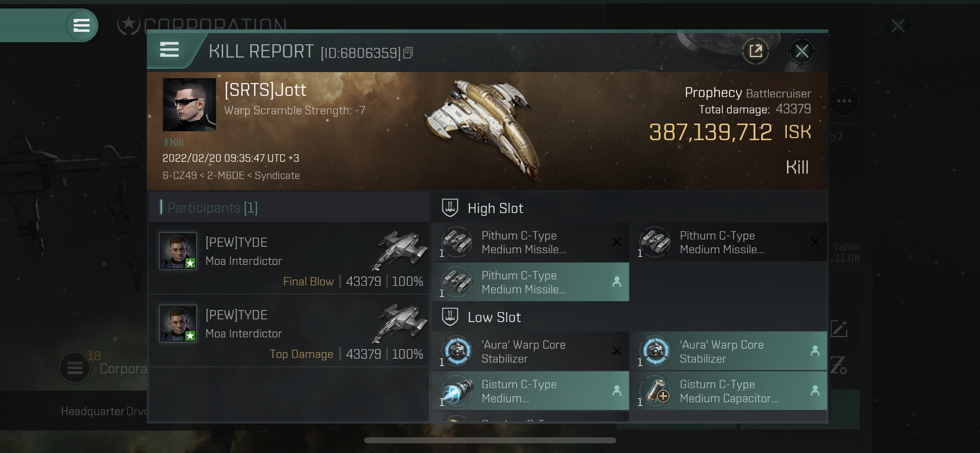The width and height of the screenshot is (980, 453).
Task: Click the 6-CZ49 system location link
Action: point(179,176)
